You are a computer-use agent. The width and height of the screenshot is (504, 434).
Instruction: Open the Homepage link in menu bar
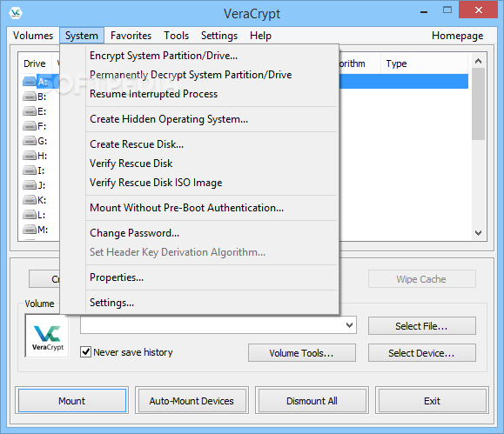tap(457, 36)
